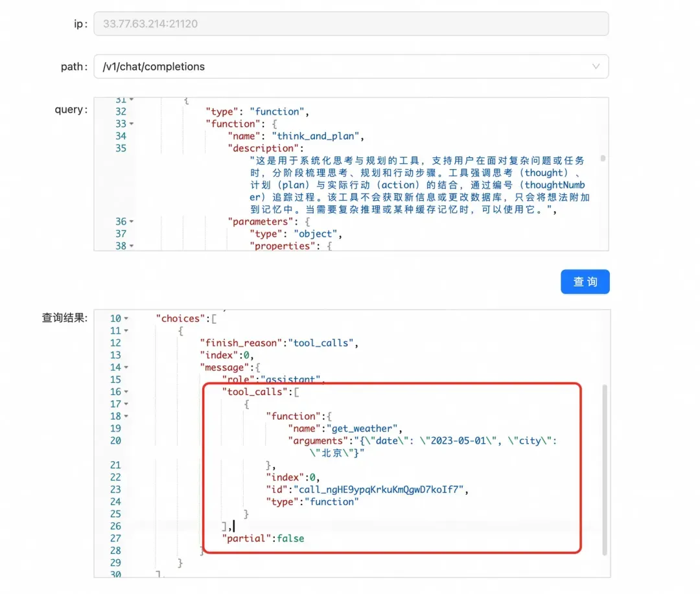Collapse the choices array at result line 10
700x594 pixels.
pyautogui.click(x=126, y=319)
